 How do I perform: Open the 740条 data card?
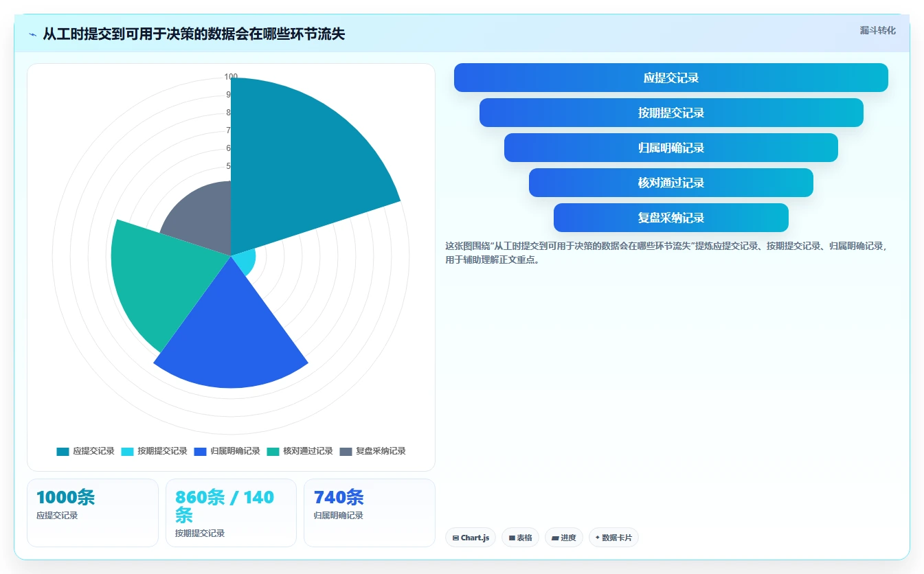[x=370, y=513]
